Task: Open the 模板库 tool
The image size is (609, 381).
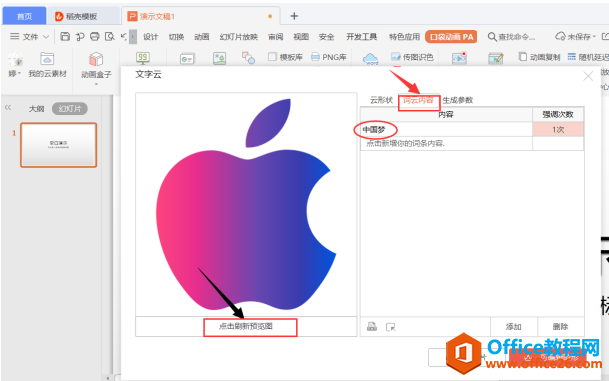Action: click(x=285, y=57)
